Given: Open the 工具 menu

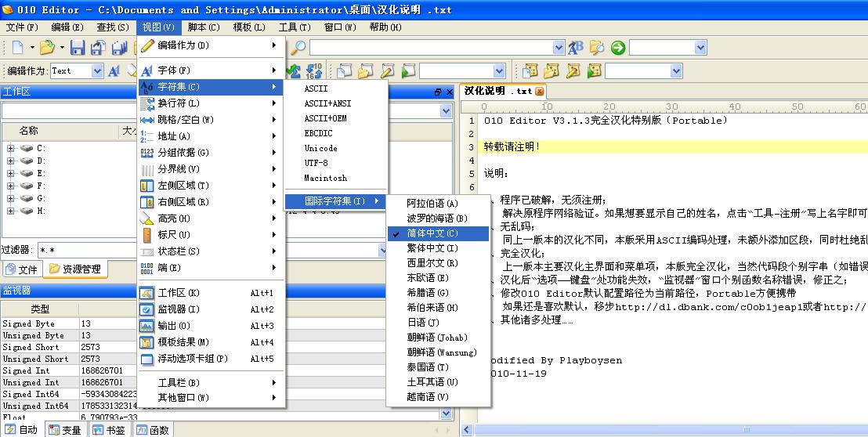Looking at the screenshot, I should (295, 27).
